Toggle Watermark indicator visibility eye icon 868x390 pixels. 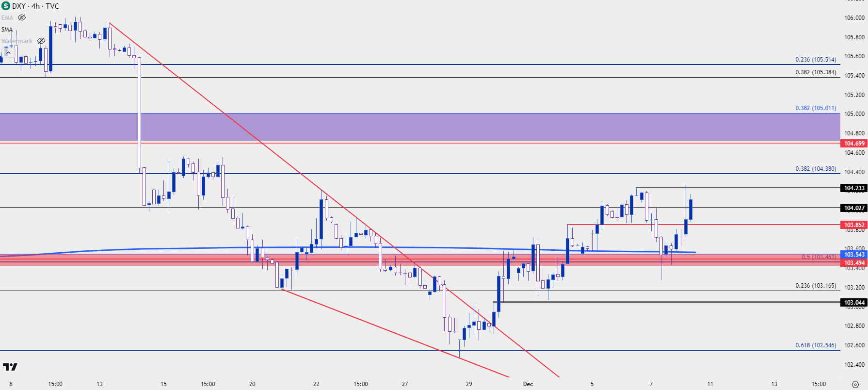pyautogui.click(x=41, y=41)
